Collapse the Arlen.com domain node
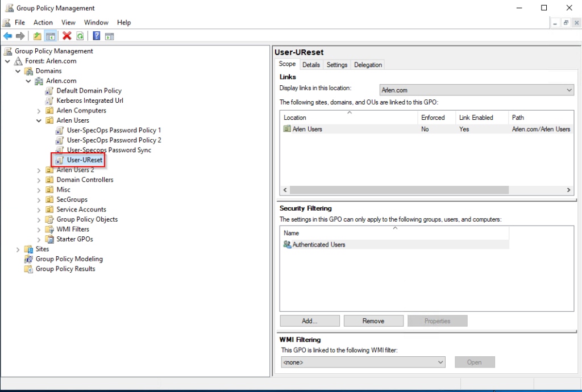The height and width of the screenshot is (392, 582). tap(28, 81)
